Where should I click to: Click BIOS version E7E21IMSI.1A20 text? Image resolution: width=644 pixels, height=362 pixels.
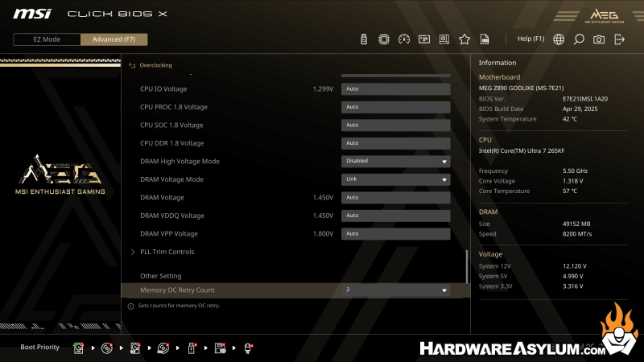click(x=585, y=99)
